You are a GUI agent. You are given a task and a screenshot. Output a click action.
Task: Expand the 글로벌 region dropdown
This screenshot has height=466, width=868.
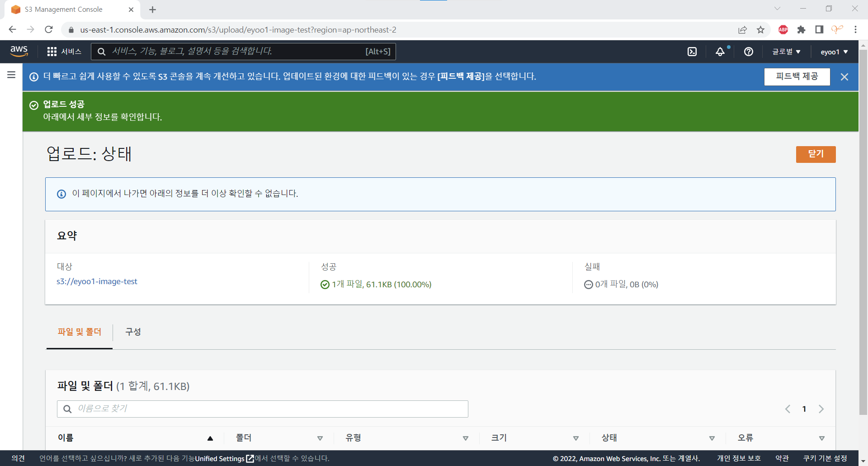pos(786,52)
